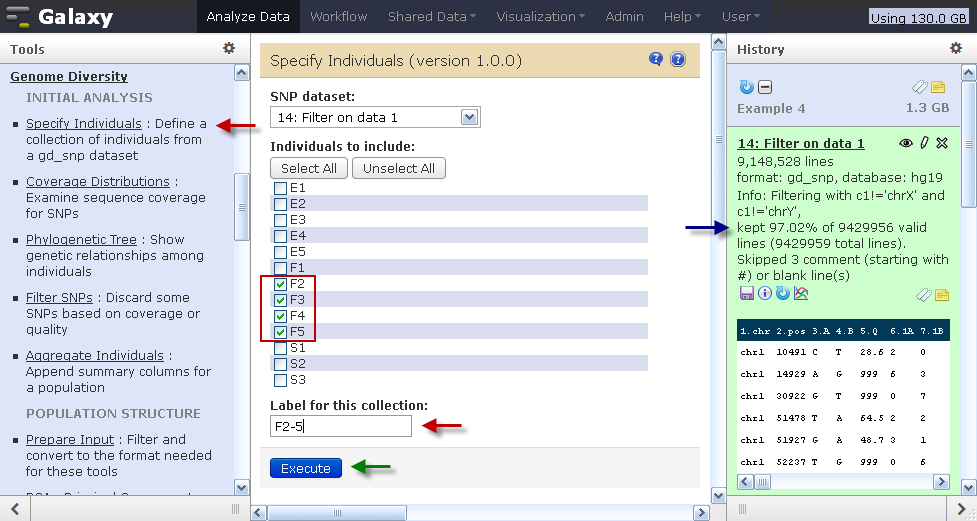This screenshot has width=977, height=521.
Task: Click the speech-bubble help icon in tool header
Action: tap(655, 59)
